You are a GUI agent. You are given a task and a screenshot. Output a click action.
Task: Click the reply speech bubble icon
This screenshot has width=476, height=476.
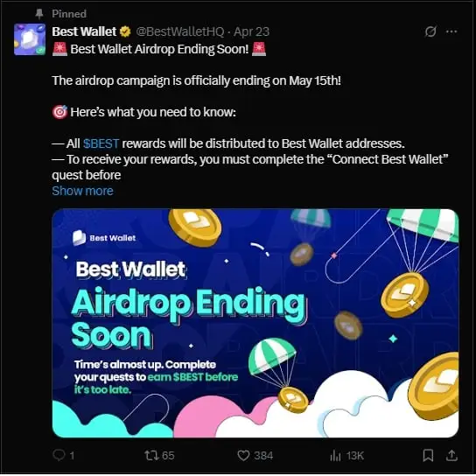[59, 455]
